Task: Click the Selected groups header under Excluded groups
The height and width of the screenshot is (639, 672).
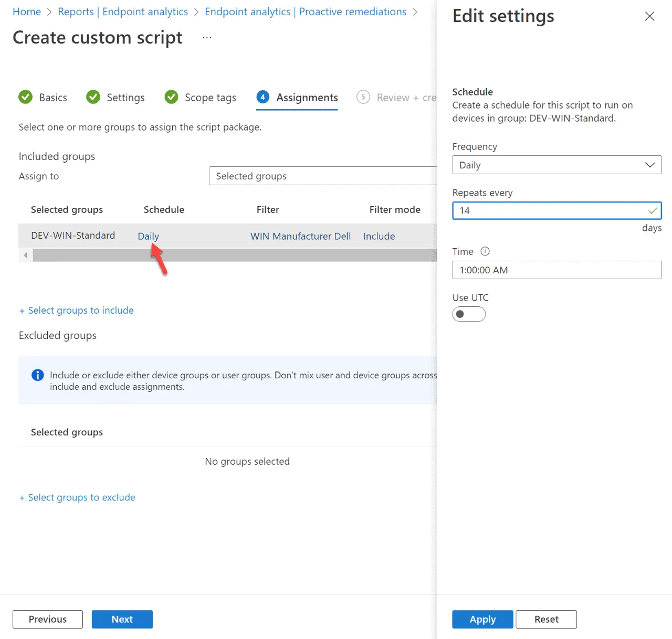Action: point(67,432)
